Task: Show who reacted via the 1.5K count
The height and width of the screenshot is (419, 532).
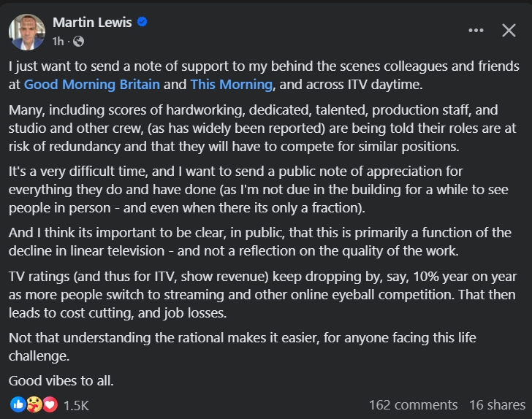Action: pos(76,404)
